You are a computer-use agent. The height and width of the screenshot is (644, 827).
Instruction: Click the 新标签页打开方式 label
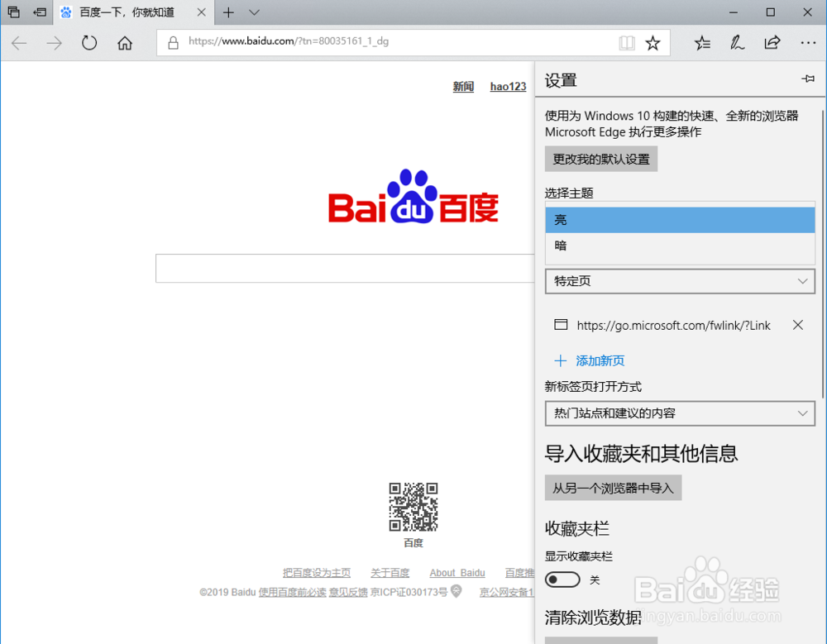click(x=593, y=387)
